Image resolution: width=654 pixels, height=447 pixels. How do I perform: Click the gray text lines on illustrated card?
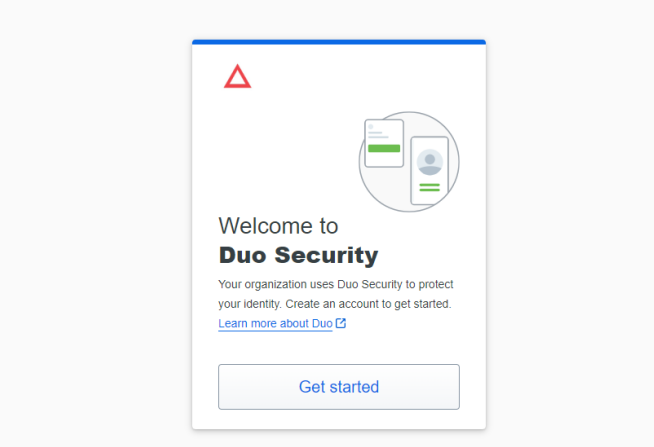coord(378,135)
